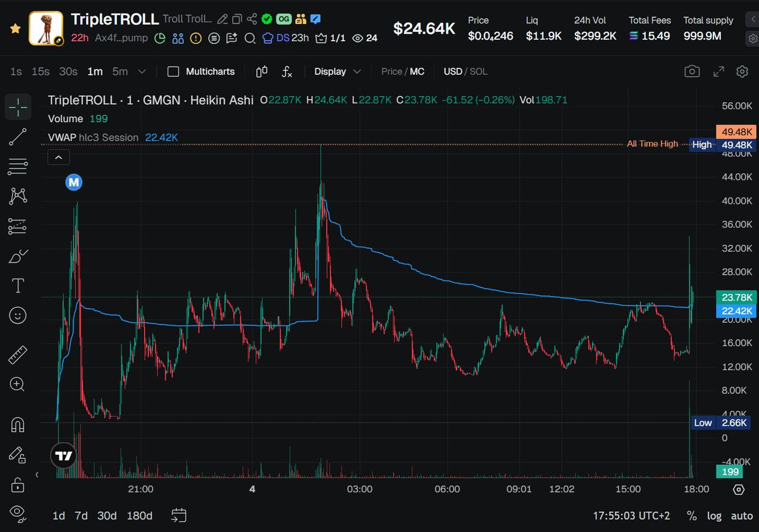
Task: Select the 30s timeframe
Action: pyautogui.click(x=68, y=71)
